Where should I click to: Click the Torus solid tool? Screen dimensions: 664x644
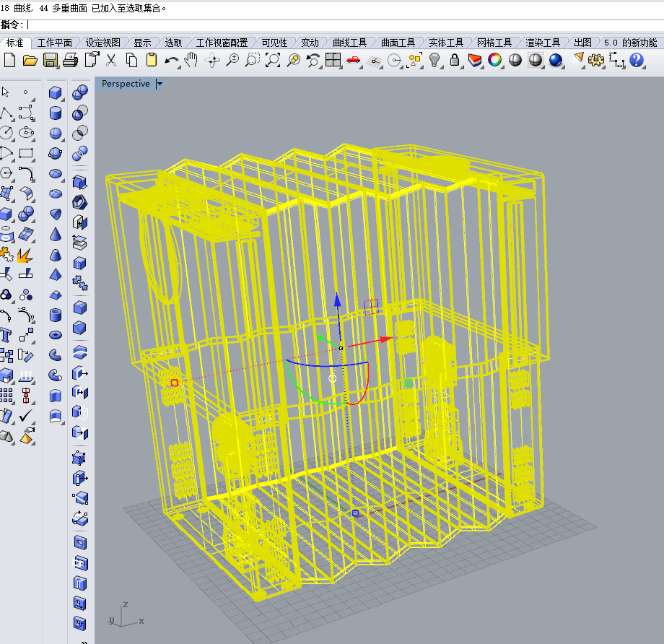point(56,335)
